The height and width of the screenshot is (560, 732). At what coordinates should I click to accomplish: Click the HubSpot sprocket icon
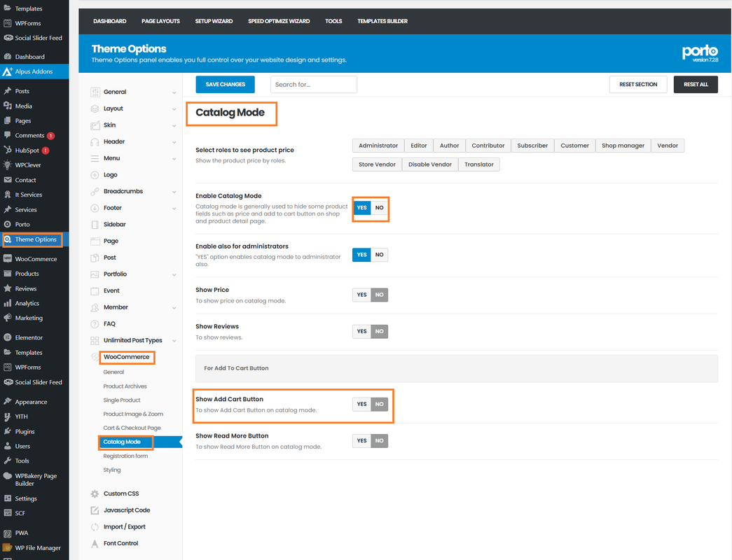point(8,150)
